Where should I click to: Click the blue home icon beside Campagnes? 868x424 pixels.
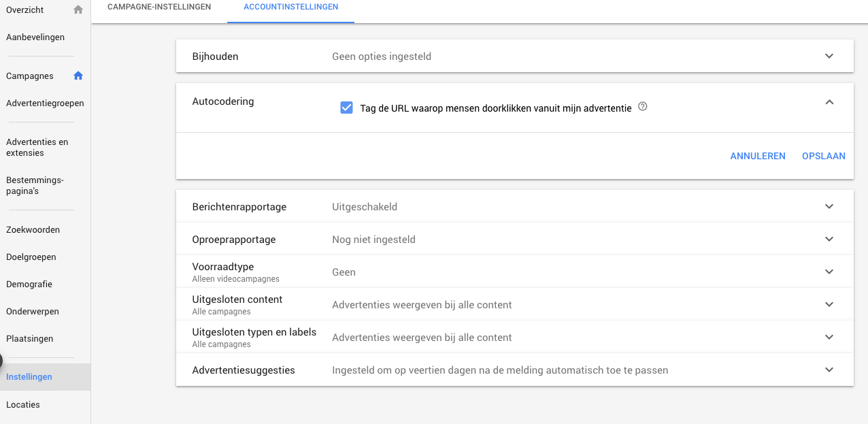78,76
